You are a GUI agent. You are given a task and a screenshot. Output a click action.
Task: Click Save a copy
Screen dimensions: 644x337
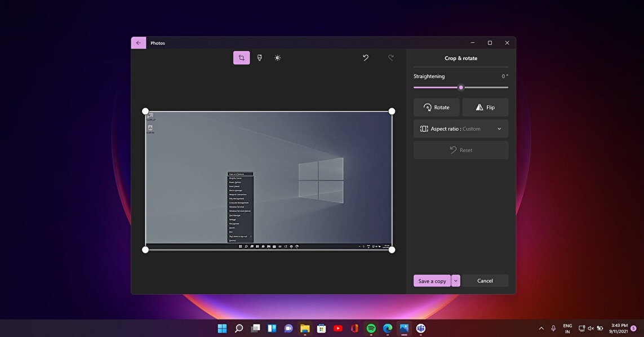[x=432, y=281]
